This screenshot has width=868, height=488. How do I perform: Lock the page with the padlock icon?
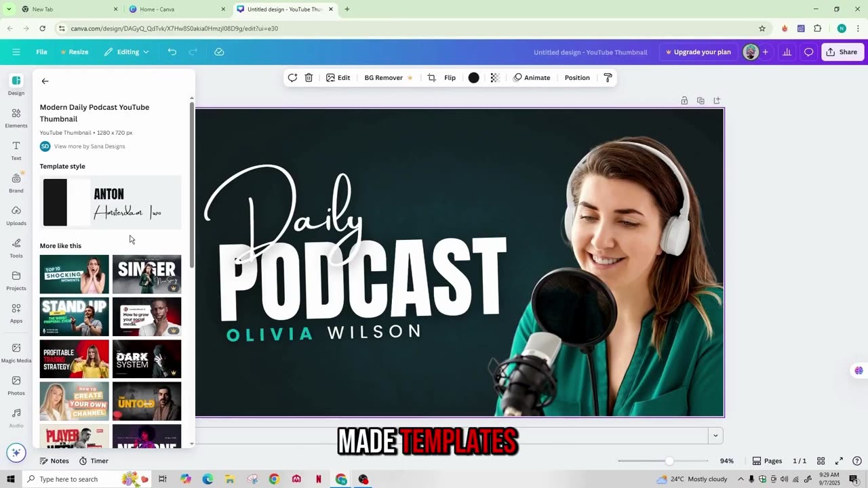click(x=684, y=101)
